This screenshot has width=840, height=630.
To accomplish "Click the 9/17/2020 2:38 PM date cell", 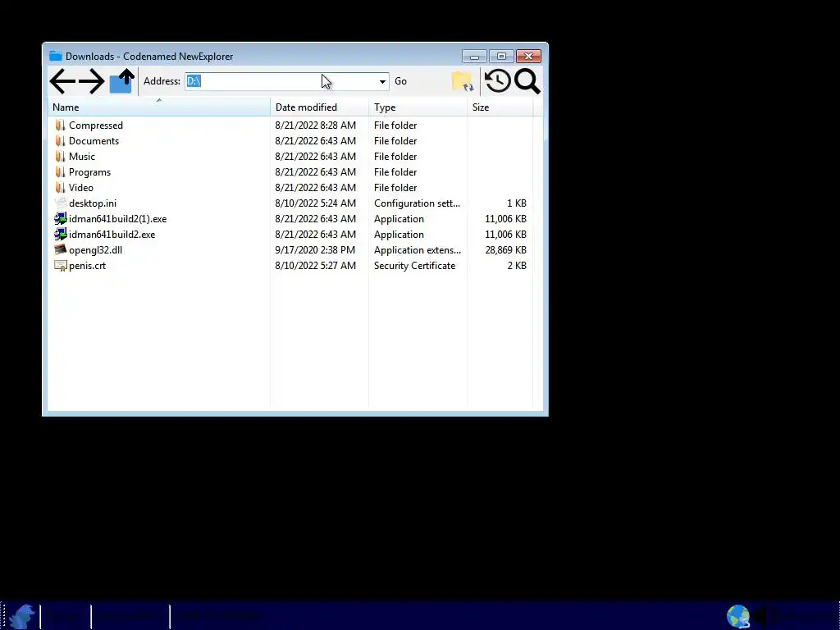I will (315, 250).
